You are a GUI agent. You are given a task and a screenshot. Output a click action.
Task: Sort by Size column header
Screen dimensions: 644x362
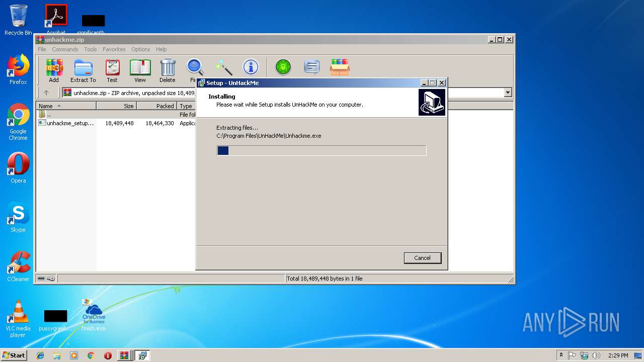tap(116, 106)
